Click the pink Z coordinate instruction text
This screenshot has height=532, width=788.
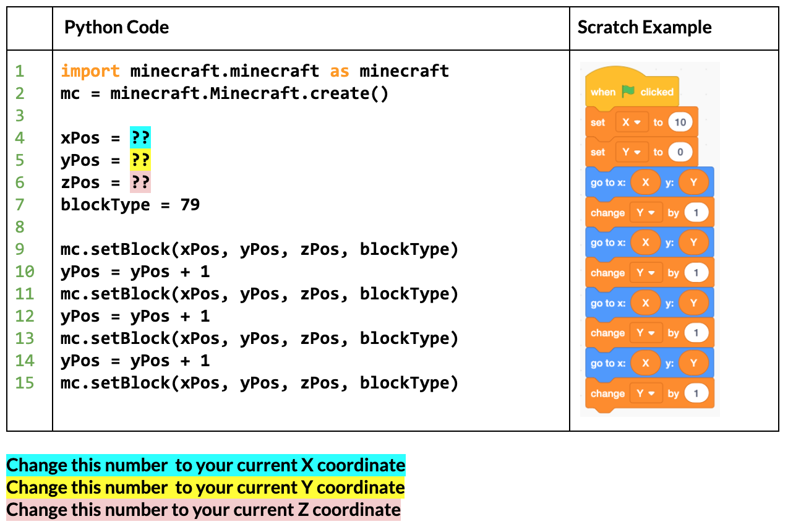pos(203,510)
